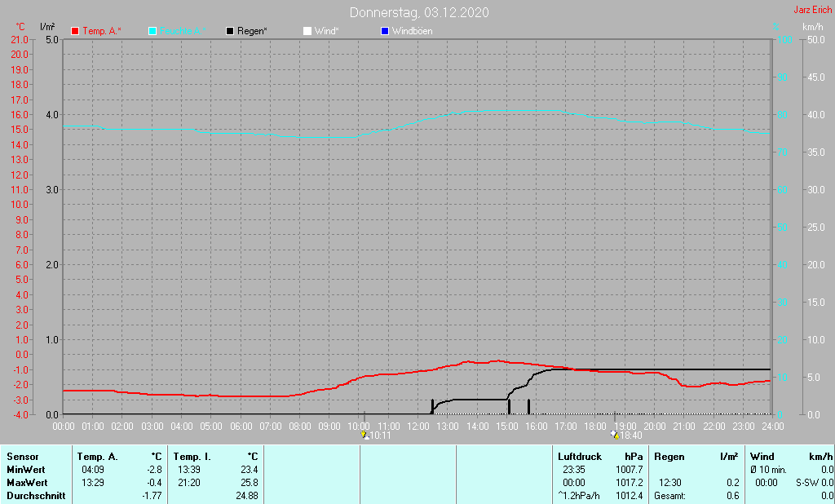Click the '1017.2' pressure maximum value
The image size is (835, 504).
pyautogui.click(x=630, y=483)
